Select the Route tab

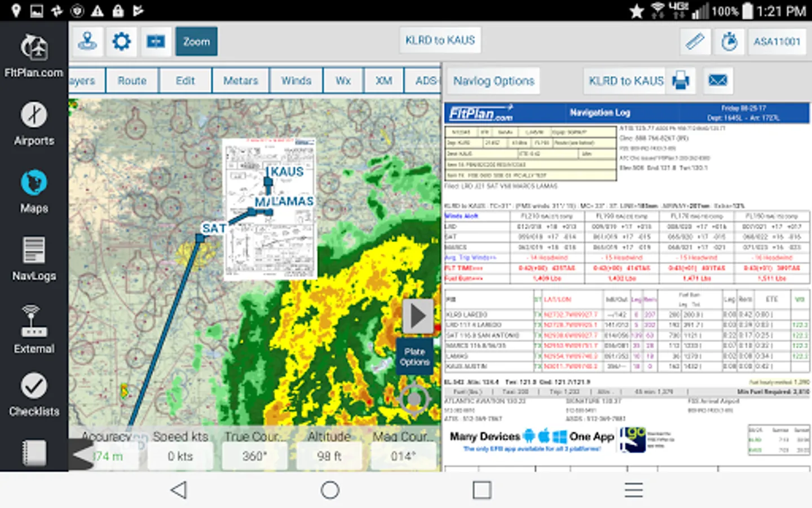click(132, 81)
